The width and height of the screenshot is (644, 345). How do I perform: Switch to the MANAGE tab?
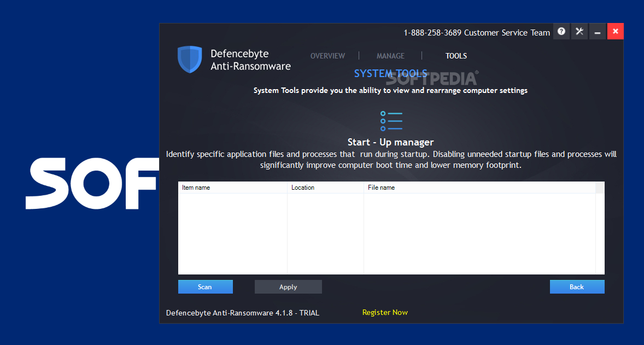390,56
